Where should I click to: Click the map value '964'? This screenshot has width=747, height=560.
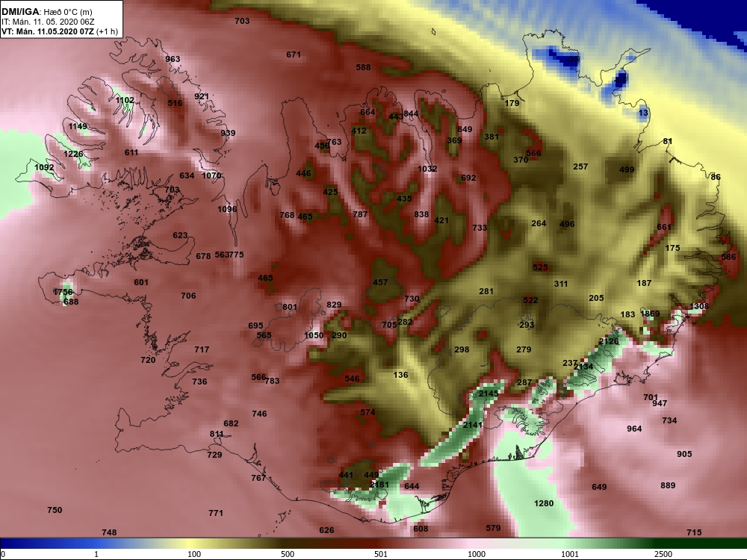click(634, 429)
